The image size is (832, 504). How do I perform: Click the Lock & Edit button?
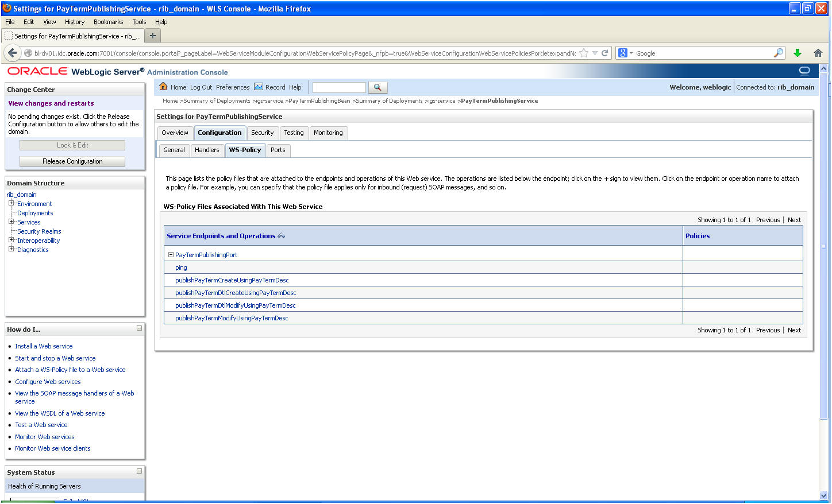[72, 145]
